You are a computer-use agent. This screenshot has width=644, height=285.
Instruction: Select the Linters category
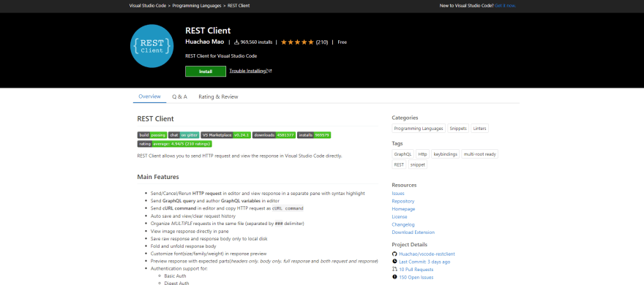480,129
